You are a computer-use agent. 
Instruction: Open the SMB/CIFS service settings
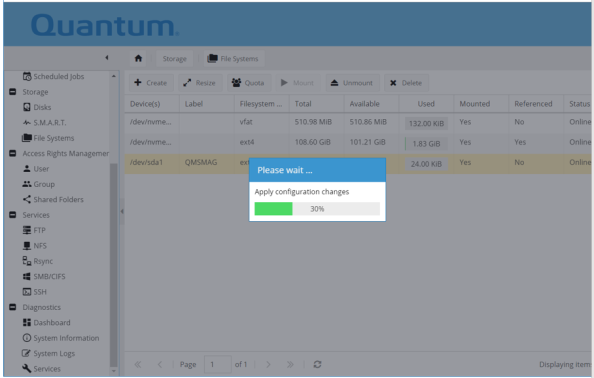click(x=44, y=276)
